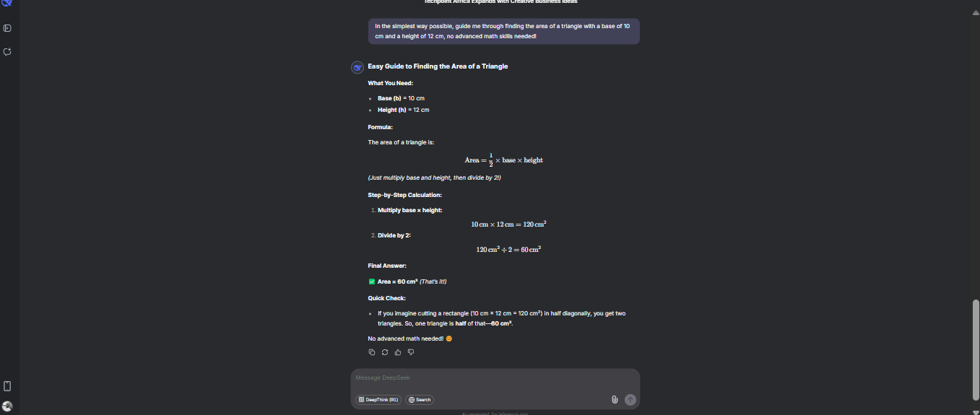Open the mobile app download icon

pyautogui.click(x=7, y=386)
